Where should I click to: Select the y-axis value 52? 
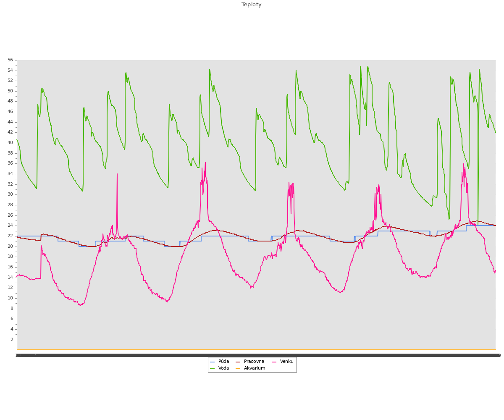tap(10, 81)
